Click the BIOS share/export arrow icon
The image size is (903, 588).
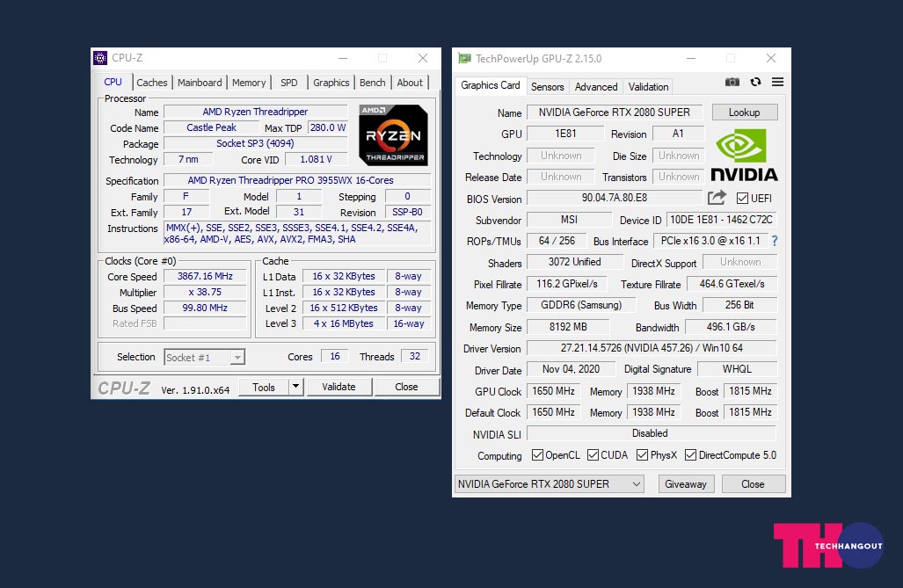click(717, 198)
